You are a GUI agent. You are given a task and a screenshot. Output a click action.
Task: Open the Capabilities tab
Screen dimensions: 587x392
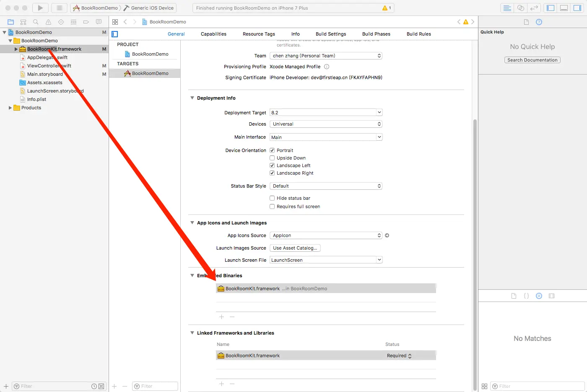(213, 34)
